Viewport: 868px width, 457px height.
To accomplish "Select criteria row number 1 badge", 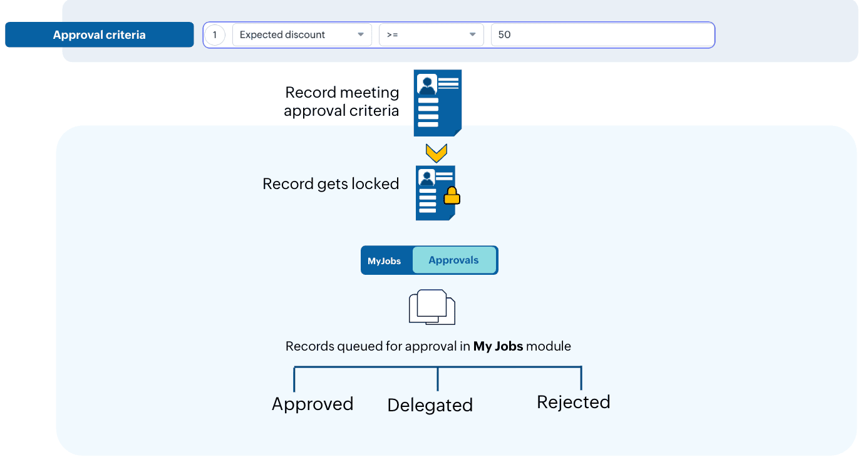I will tap(215, 35).
